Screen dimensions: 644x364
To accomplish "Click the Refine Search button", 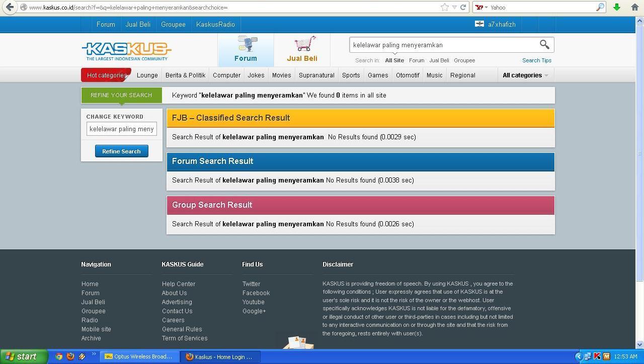I will point(121,151).
